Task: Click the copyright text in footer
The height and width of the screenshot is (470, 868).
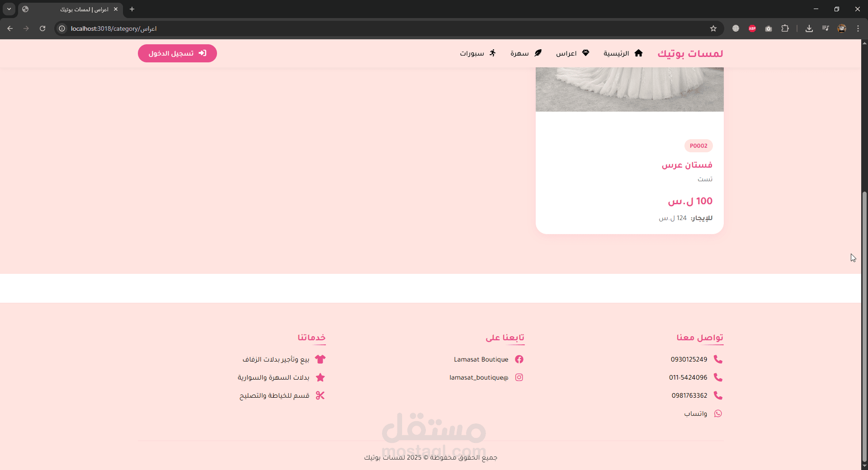Action: (430, 457)
